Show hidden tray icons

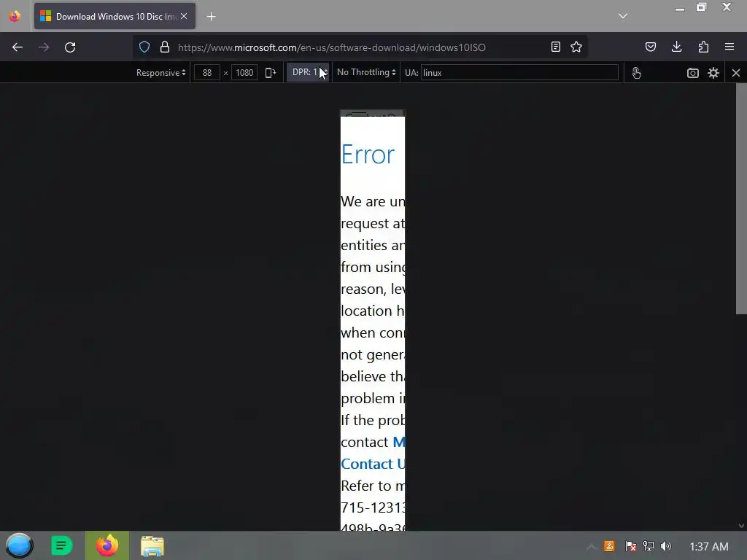591,547
